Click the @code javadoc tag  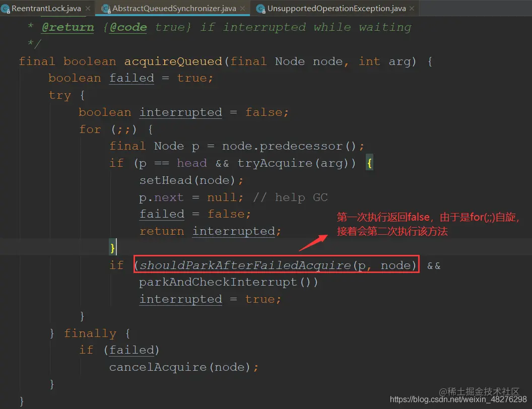tap(128, 27)
